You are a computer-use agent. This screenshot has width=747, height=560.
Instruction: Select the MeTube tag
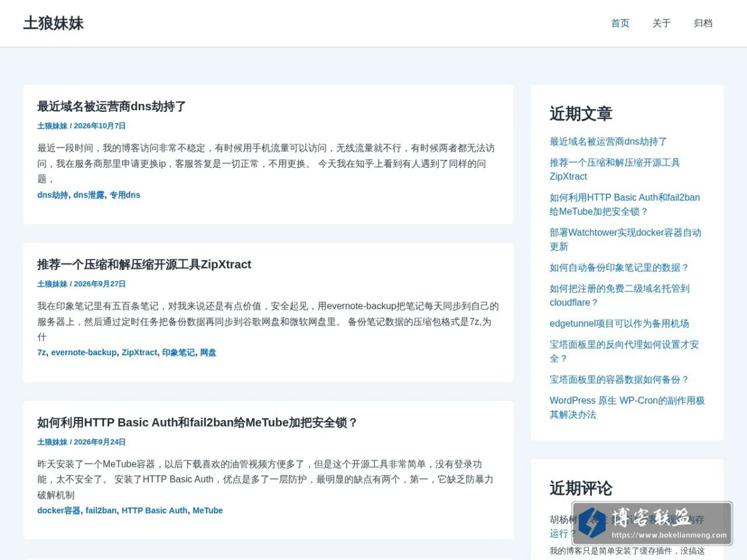click(x=208, y=510)
